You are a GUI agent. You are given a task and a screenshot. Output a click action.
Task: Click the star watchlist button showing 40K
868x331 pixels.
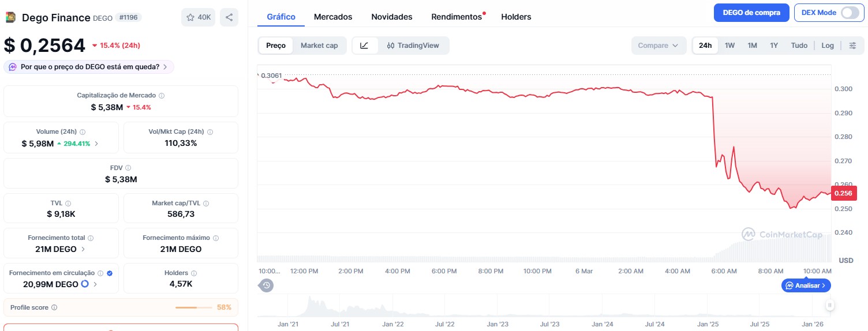[x=198, y=17]
